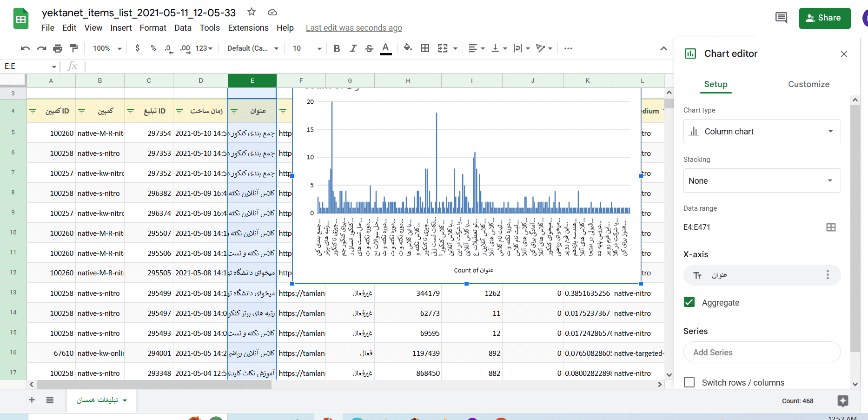The height and width of the screenshot is (420, 868).
Task: Expand the Name box dropdown
Action: (x=54, y=67)
